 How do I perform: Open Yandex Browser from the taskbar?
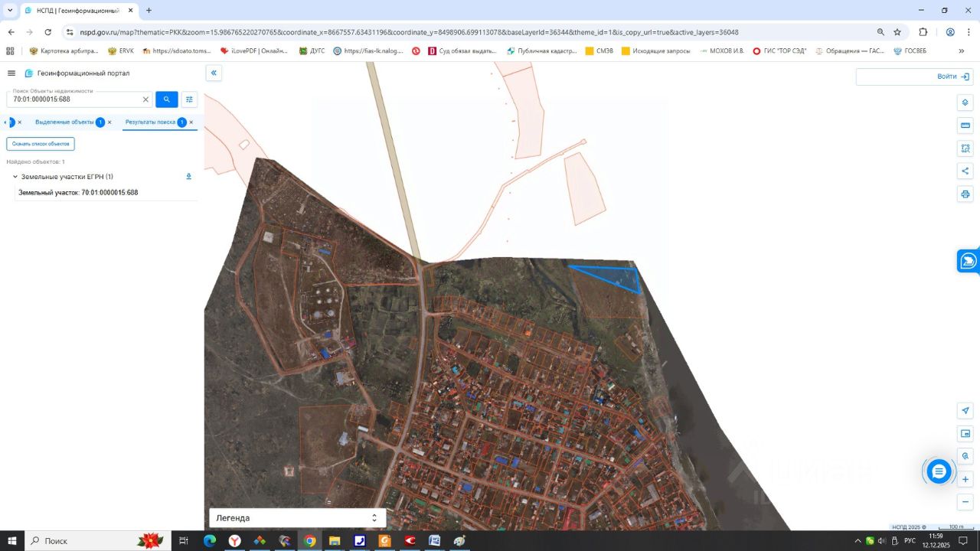[x=234, y=541]
